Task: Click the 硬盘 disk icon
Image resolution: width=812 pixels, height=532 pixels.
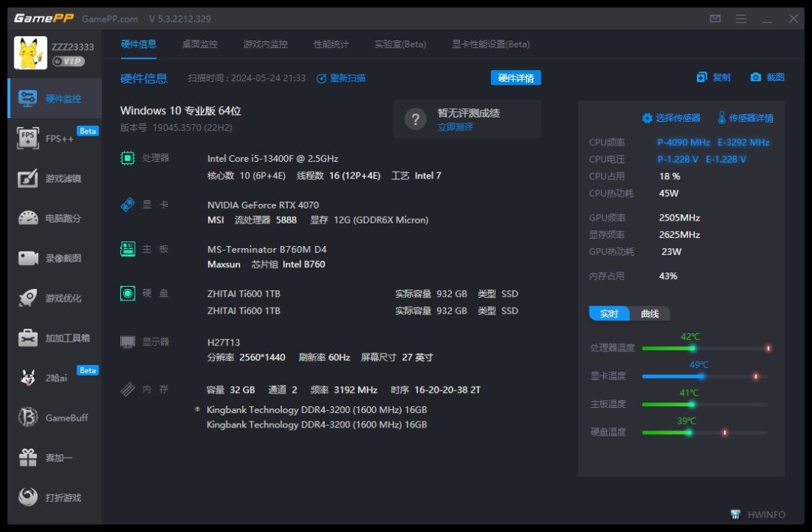Action: pos(127,293)
